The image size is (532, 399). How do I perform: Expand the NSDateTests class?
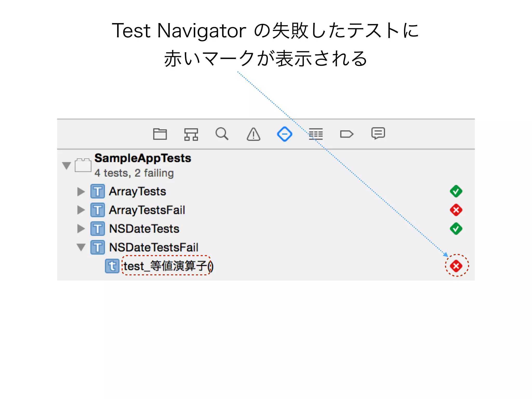(81, 229)
